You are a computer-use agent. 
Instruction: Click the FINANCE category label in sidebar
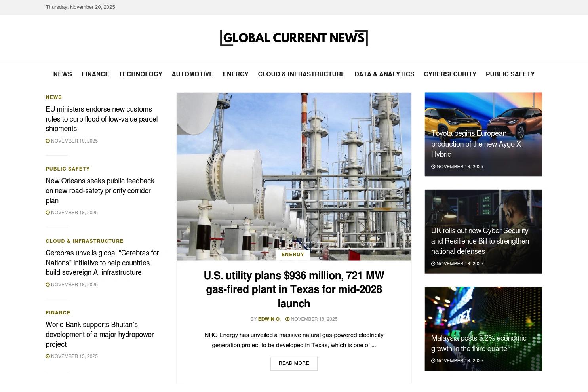[x=58, y=313]
